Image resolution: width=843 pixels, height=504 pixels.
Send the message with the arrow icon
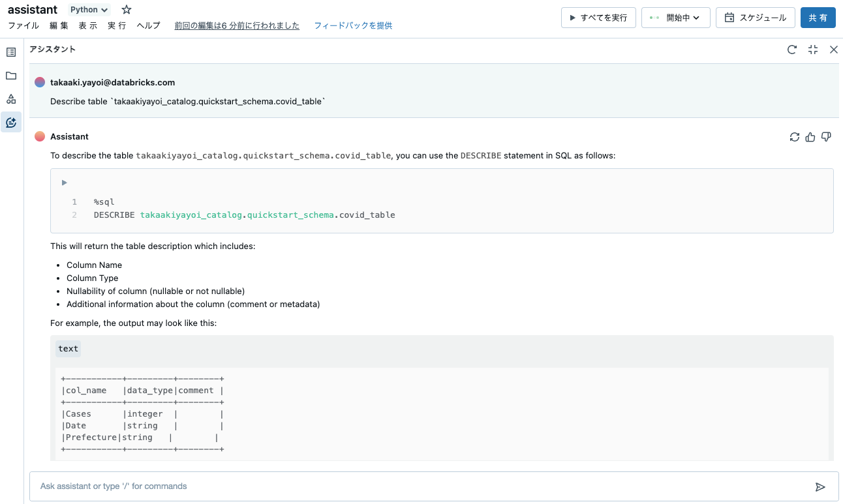point(821,486)
